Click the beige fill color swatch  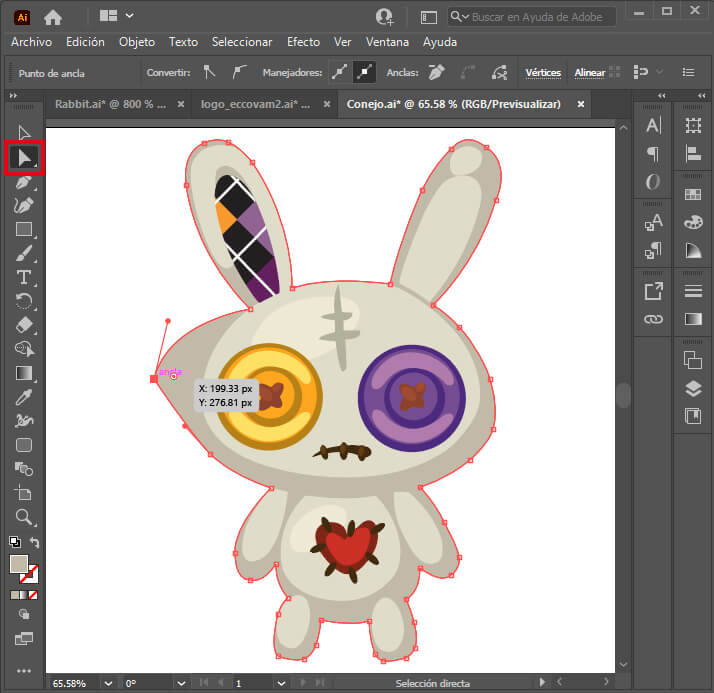18,563
